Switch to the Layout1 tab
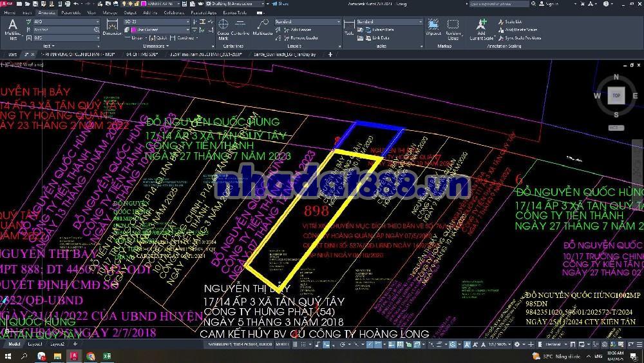Viewport: 644px width, 363px height. click(35, 344)
